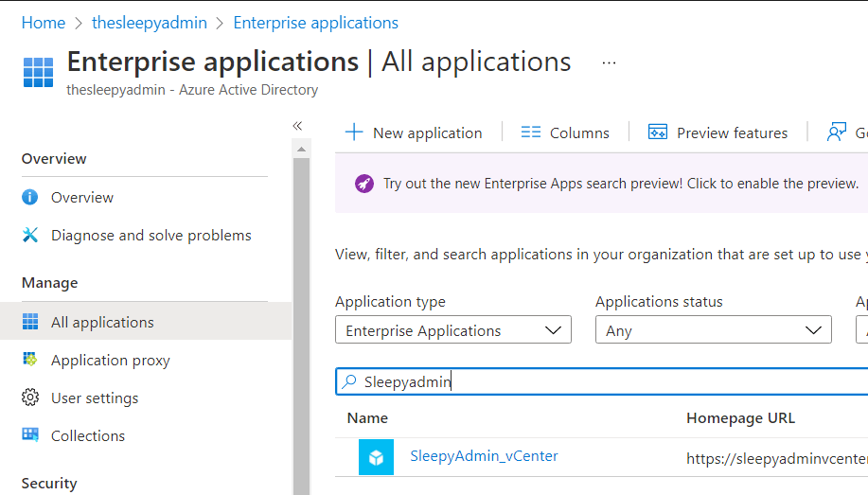868x495 pixels.
Task: Click the Diagnose and solve problems wrench icon
Action: [x=30, y=235]
